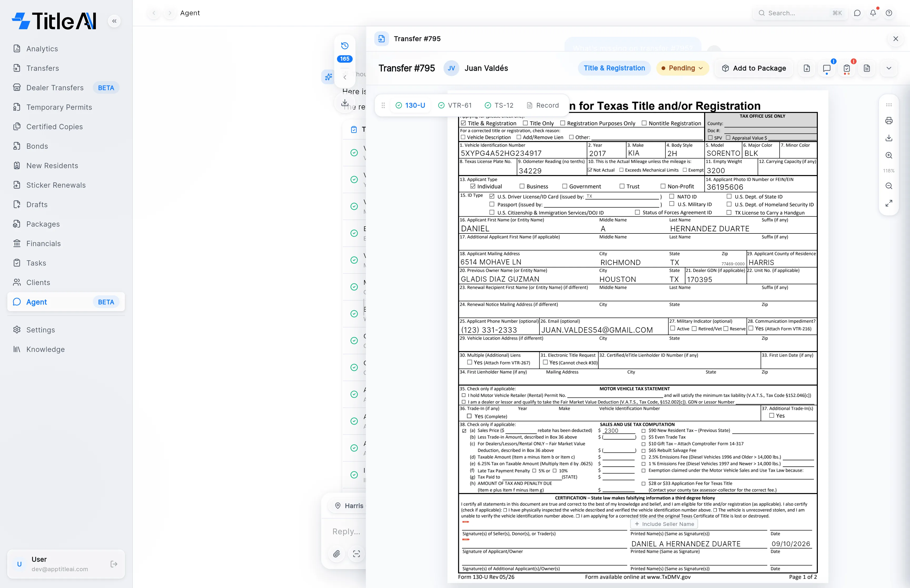Click the Clients people icon
This screenshot has width=910, height=588.
coord(17,282)
